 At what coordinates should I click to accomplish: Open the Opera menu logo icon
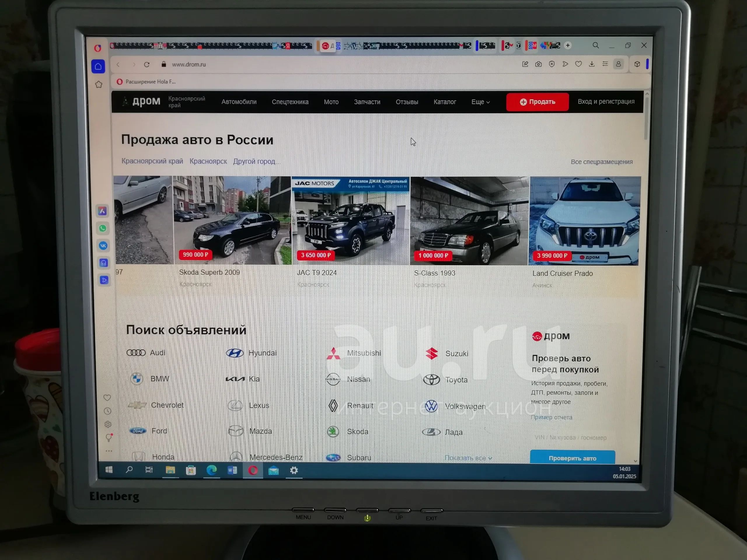(97, 48)
